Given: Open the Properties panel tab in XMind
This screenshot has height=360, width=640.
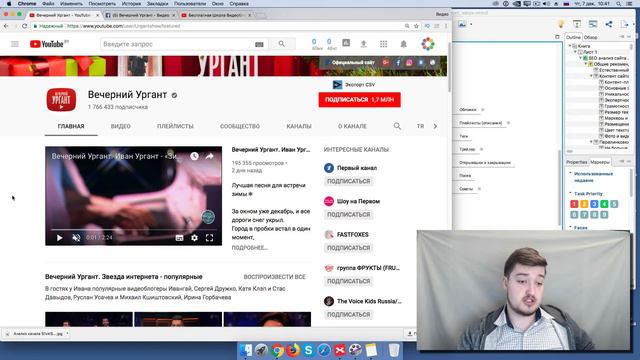Looking at the screenshot, I should (x=576, y=162).
